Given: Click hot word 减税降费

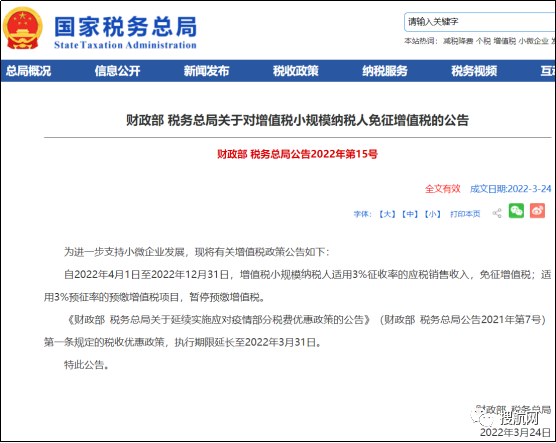Looking at the screenshot, I should pyautogui.click(x=458, y=41).
